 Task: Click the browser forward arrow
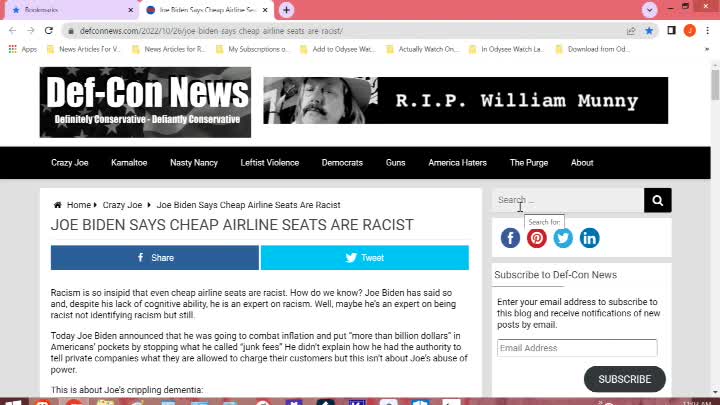[31, 31]
